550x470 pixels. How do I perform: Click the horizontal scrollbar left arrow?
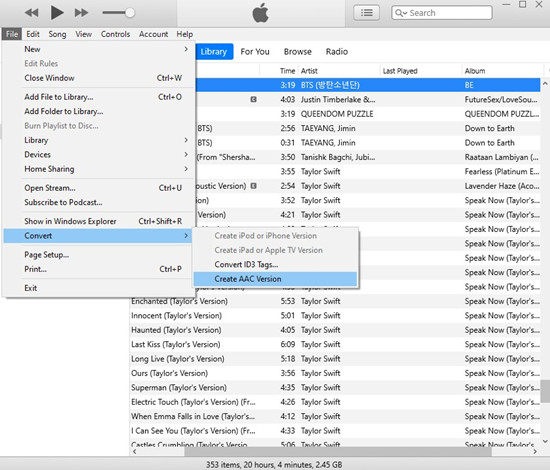click(x=135, y=452)
